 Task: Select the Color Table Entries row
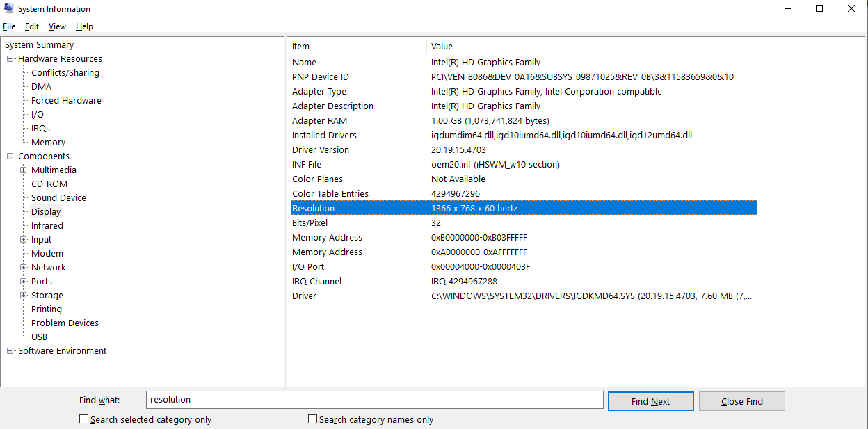[524, 194]
